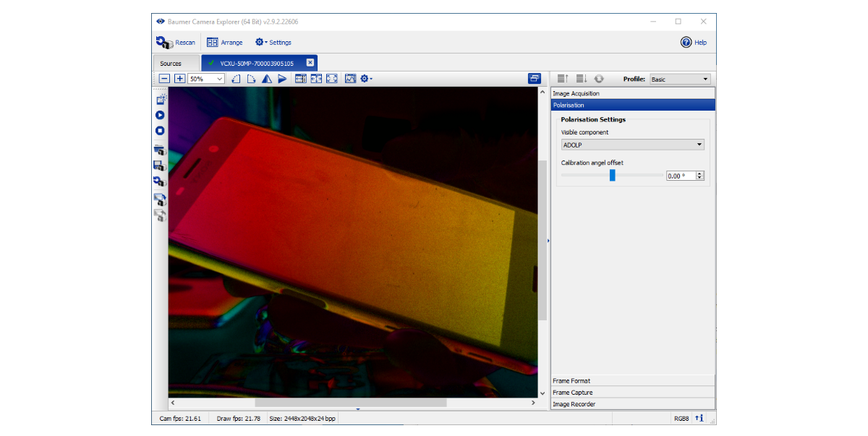
Task: Click the Draw fps: 21.78 status text
Action: [x=238, y=419]
